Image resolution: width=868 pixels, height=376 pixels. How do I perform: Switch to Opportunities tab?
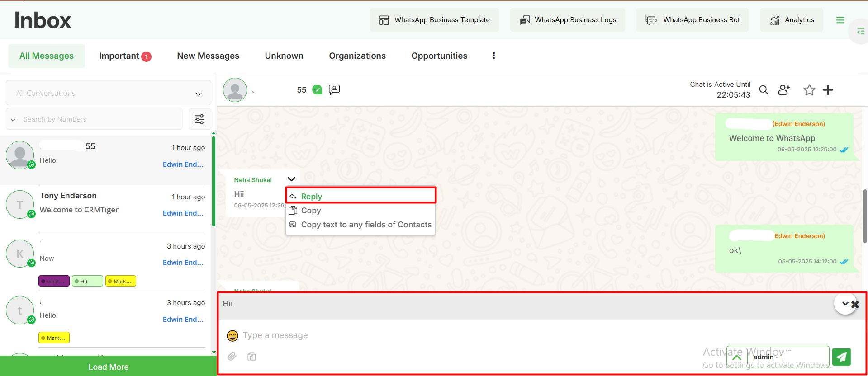point(439,56)
